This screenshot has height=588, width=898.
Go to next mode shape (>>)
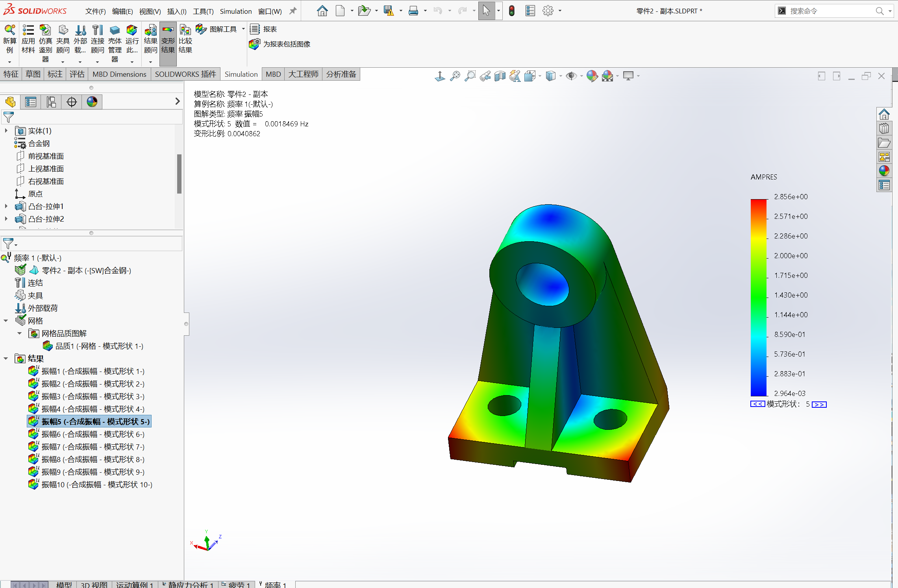tap(819, 404)
